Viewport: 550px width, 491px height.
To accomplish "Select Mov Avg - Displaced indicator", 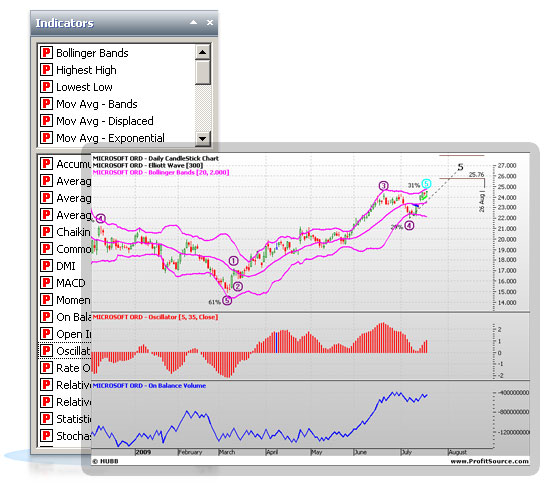I will click(105, 121).
